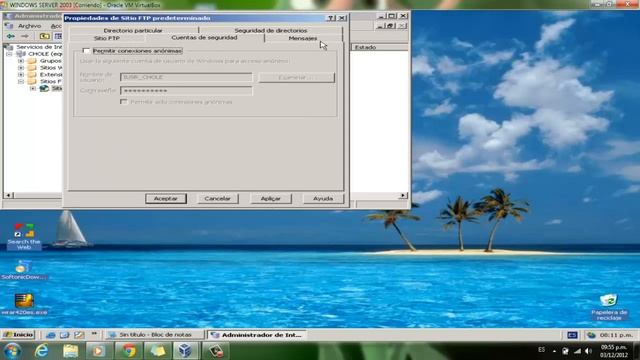Image resolution: width=640 pixels, height=360 pixels.
Task: Click the forward arrow in the IIS toolbar
Action: (x=25, y=36)
